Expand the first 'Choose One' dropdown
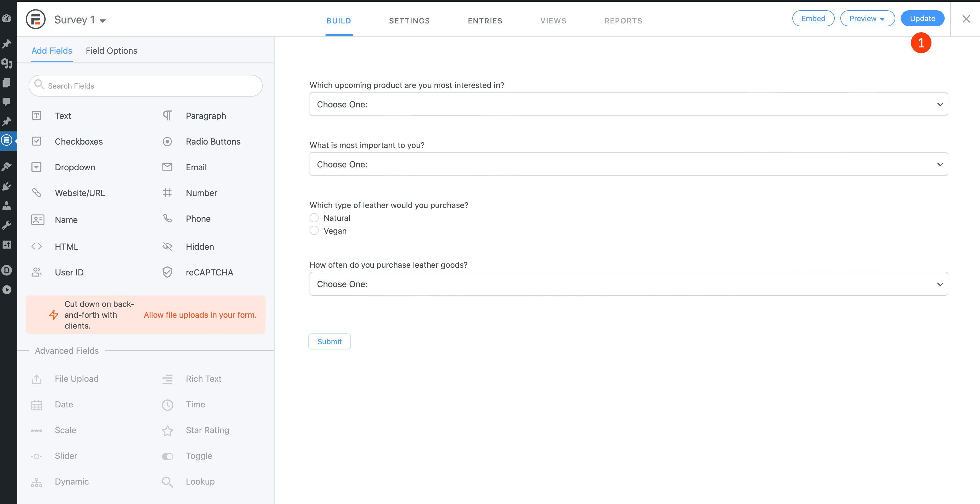Image resolution: width=980 pixels, height=504 pixels. click(x=629, y=104)
